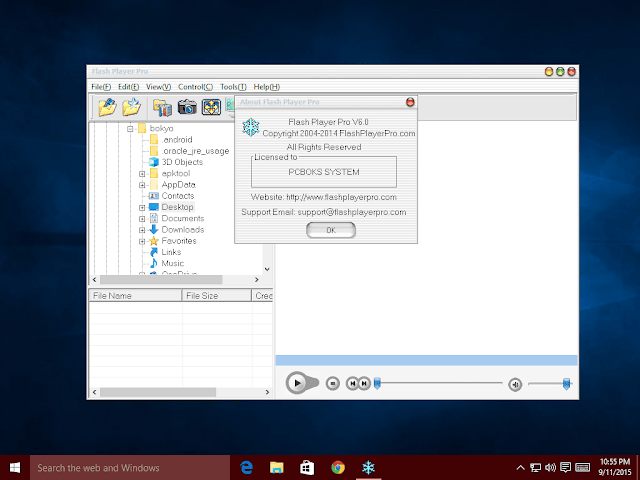Select the bokyo user folder

(x=161, y=129)
